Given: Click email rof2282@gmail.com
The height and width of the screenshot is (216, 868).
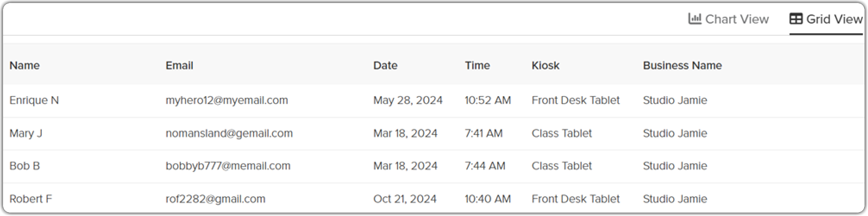Looking at the screenshot, I should 216,199.
